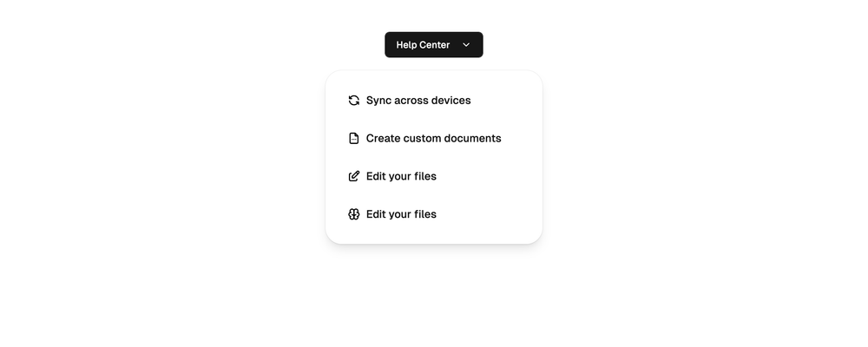Image resolution: width=868 pixels, height=347 pixels.
Task: Click the third menu row Edit your files text
Action: click(x=401, y=176)
